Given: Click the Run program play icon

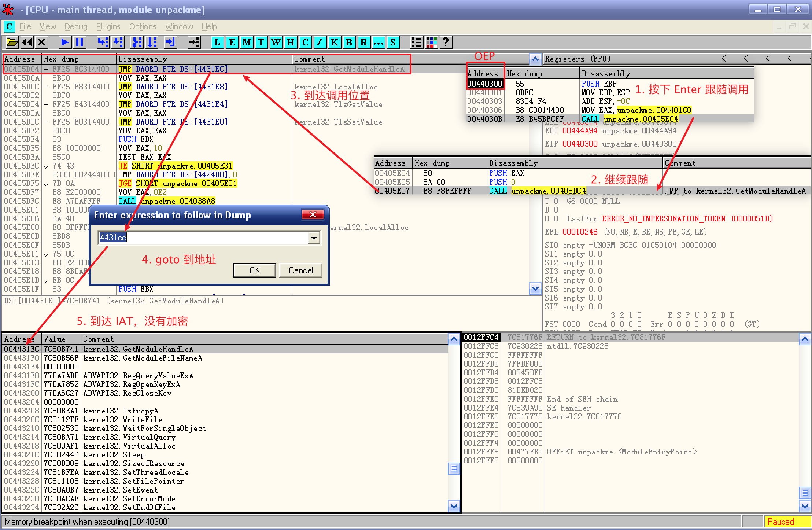Looking at the screenshot, I should tap(65, 43).
